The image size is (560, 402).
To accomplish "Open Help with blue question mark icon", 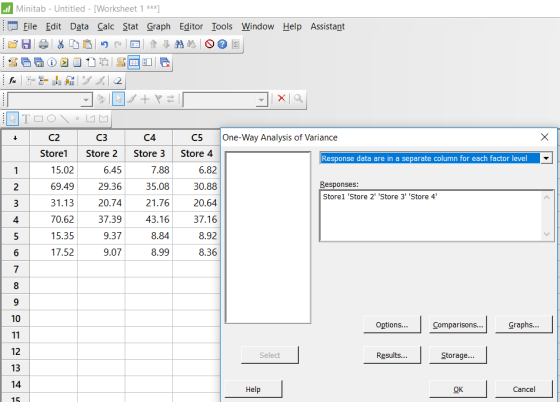I will [x=222, y=44].
